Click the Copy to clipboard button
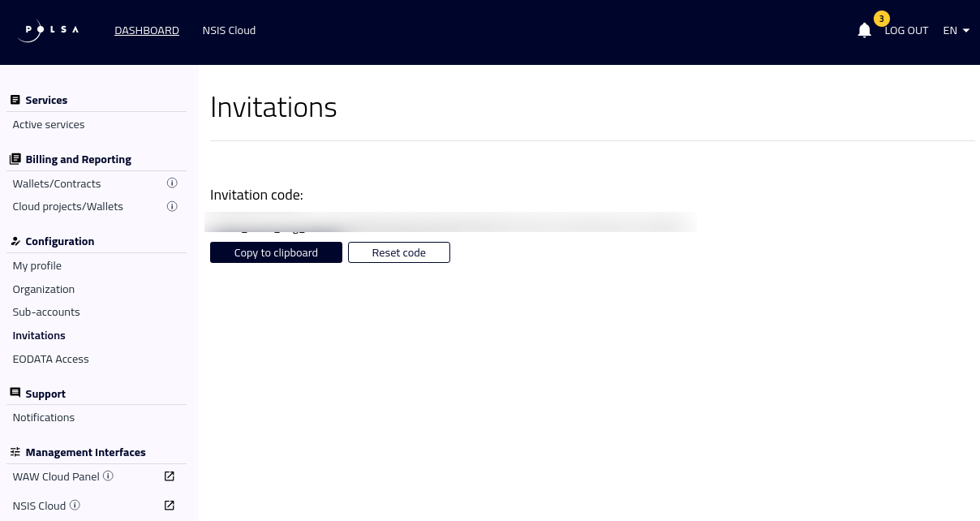This screenshot has height=521, width=980. [276, 252]
